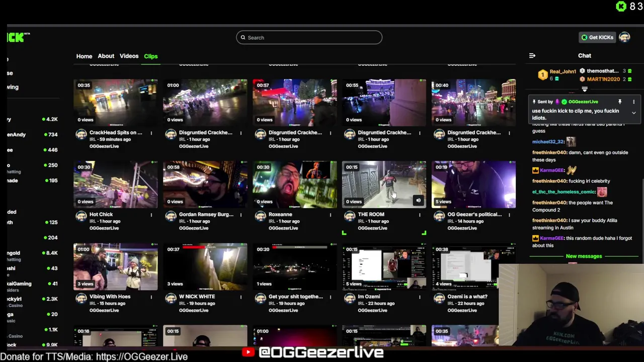
Task: Click the YouTube icon in bottom overlay
Action: click(248, 352)
